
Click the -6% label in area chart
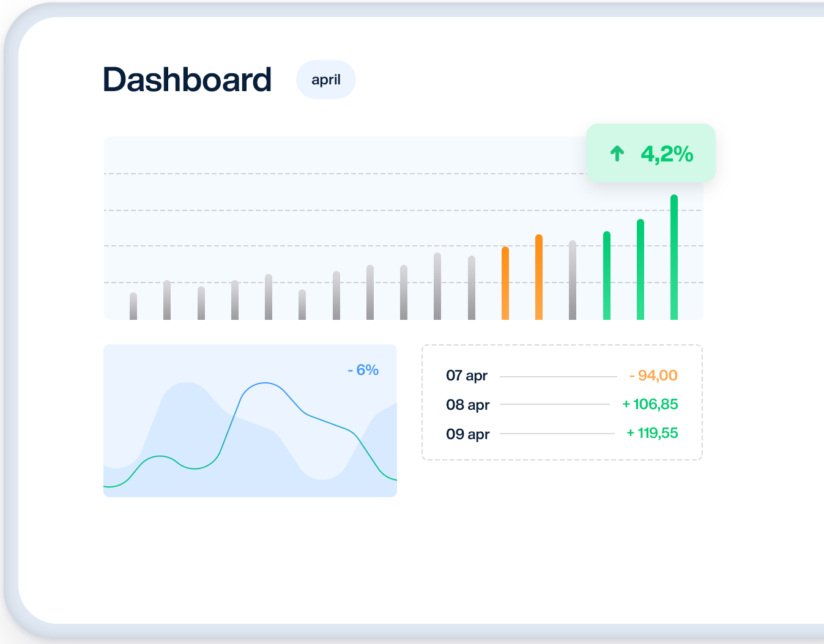363,370
